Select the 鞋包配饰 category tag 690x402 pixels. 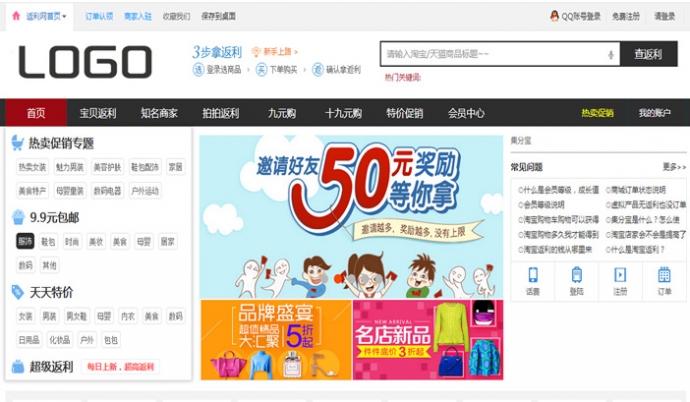tap(145, 167)
